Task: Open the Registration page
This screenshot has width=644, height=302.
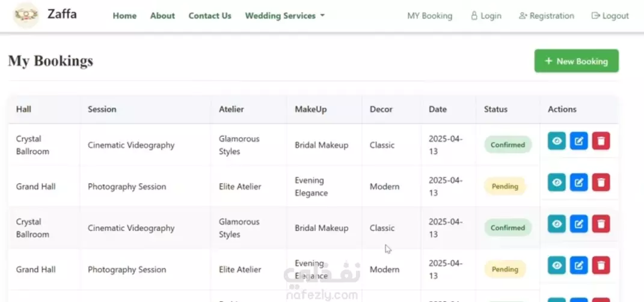Action: click(x=546, y=16)
